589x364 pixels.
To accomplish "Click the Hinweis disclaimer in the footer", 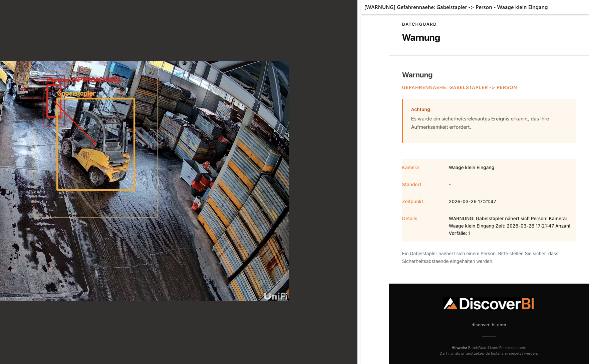I will click(489, 350).
